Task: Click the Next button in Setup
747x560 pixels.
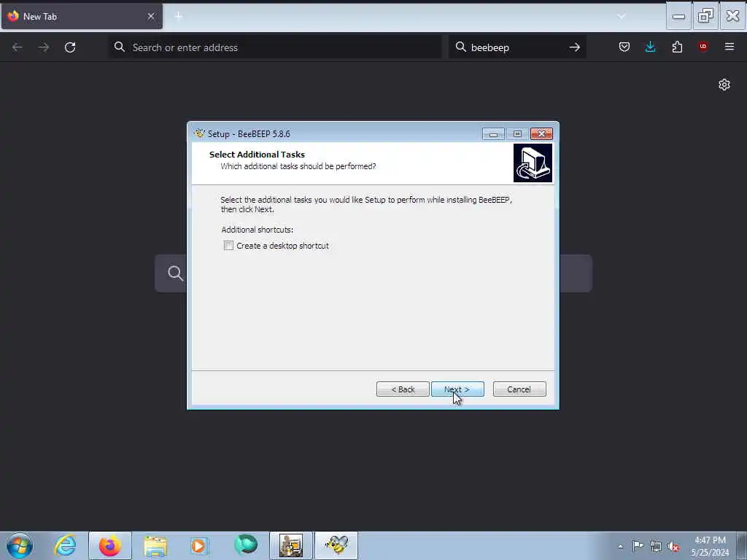Action: pyautogui.click(x=457, y=389)
